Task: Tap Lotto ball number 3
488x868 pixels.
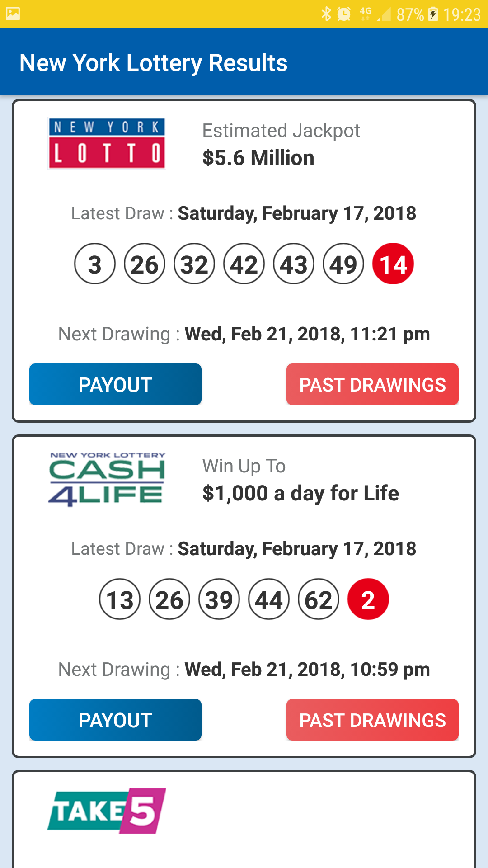Action: coord(95,264)
